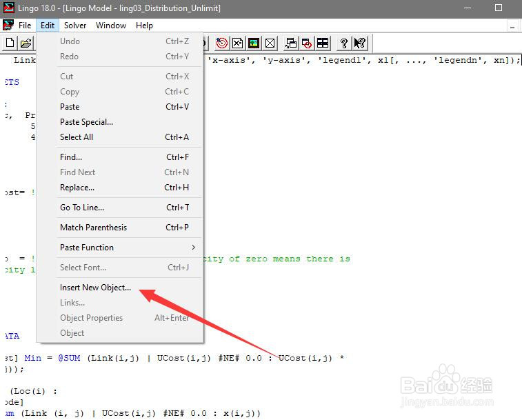
Task: Click the Min keyword in the model
Action: 33,358
